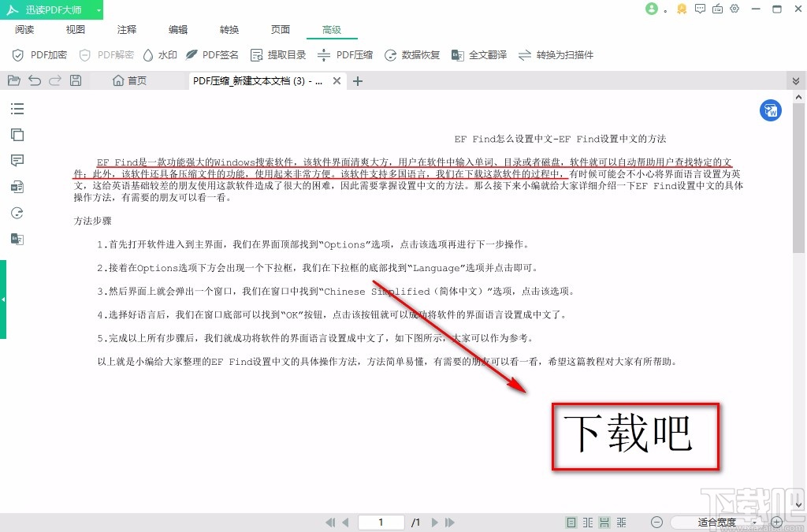Click the scrollbar up arrow
The width and height of the screenshot is (807, 532).
pyautogui.click(x=798, y=97)
